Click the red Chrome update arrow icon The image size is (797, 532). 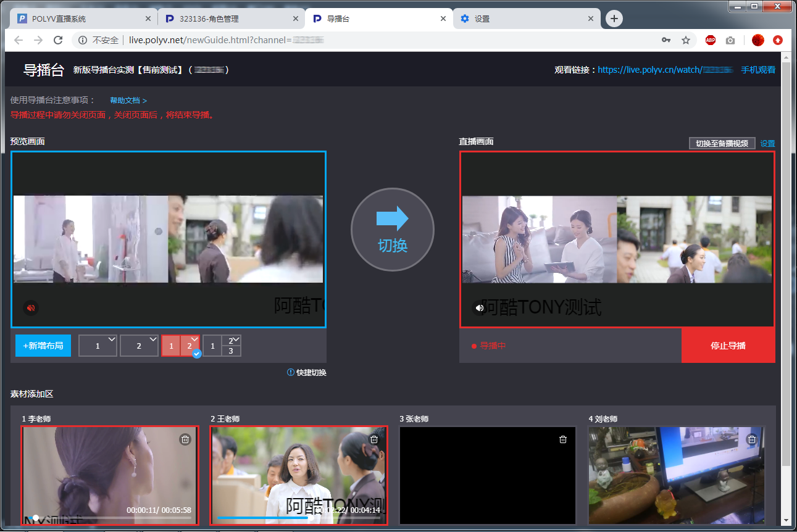[x=778, y=40]
